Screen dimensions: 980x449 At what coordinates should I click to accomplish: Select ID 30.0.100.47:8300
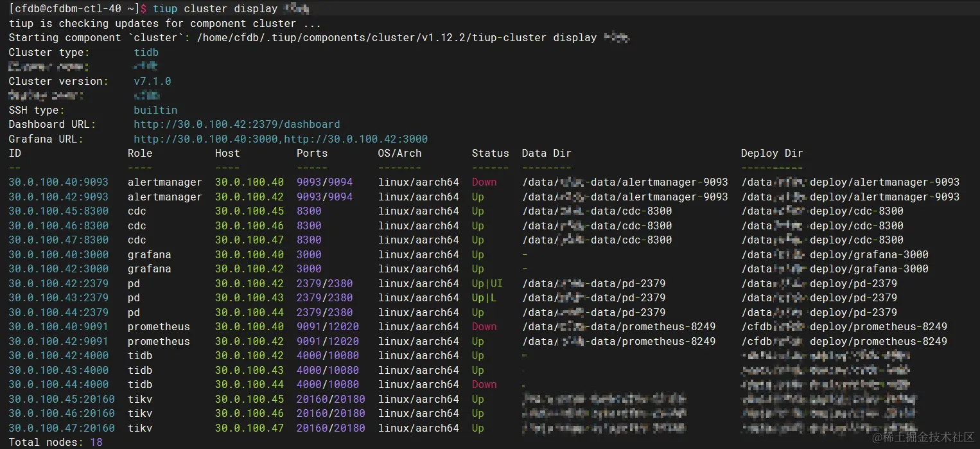click(58, 240)
